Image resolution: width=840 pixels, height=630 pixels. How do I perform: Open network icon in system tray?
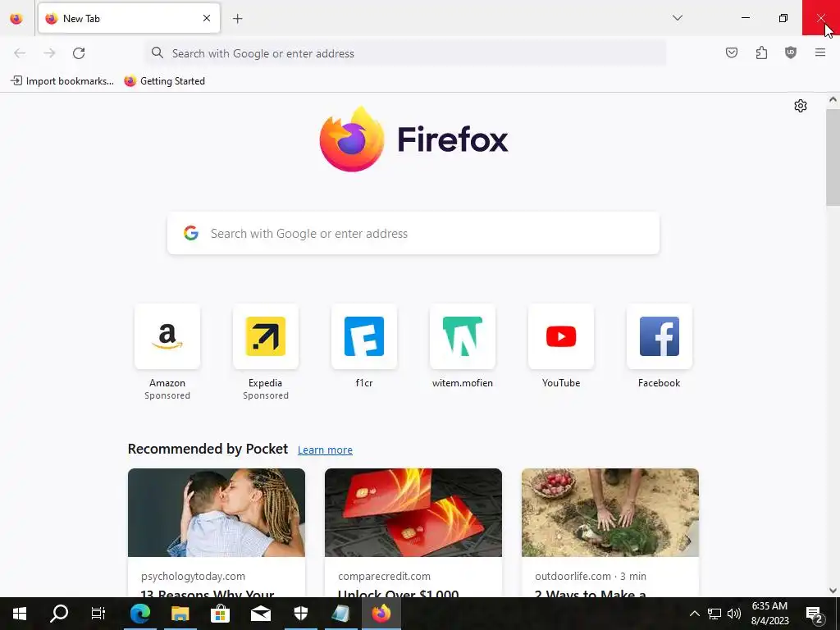tap(714, 614)
